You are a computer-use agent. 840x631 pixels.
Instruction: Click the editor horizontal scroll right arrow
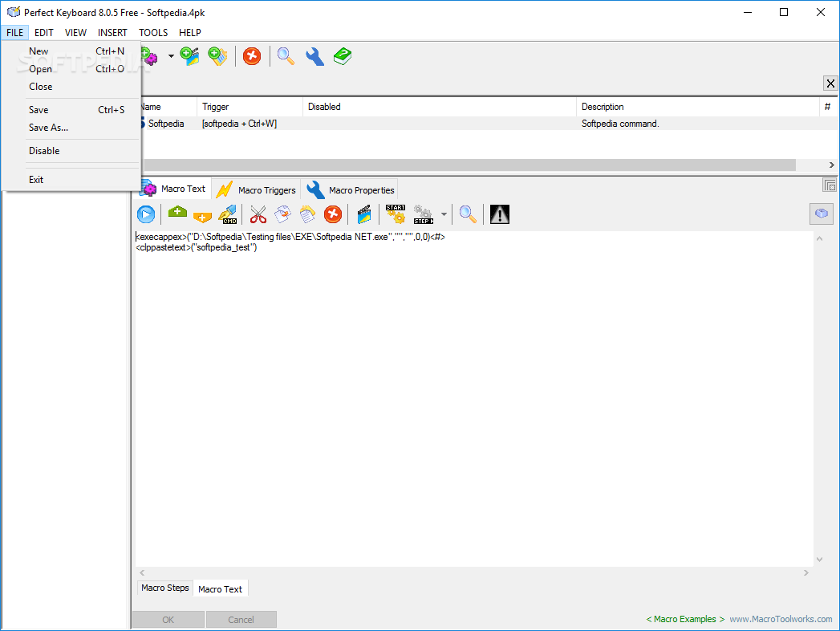806,572
